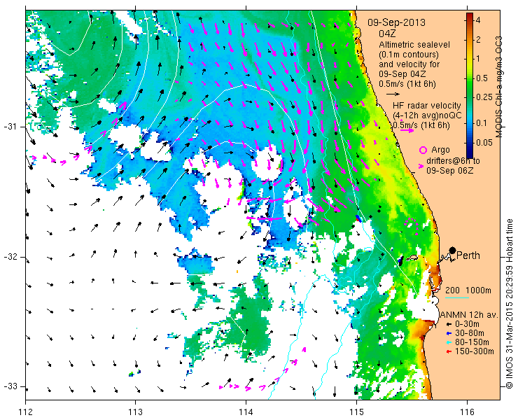518x420 pixels.
Task: Click the cyan 80-150m ANMN legend arrow
Action: click(x=449, y=342)
